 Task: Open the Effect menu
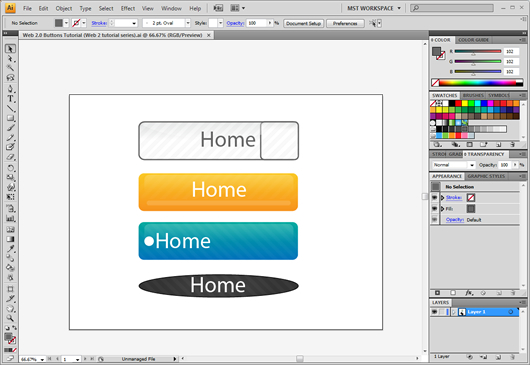pyautogui.click(x=128, y=8)
